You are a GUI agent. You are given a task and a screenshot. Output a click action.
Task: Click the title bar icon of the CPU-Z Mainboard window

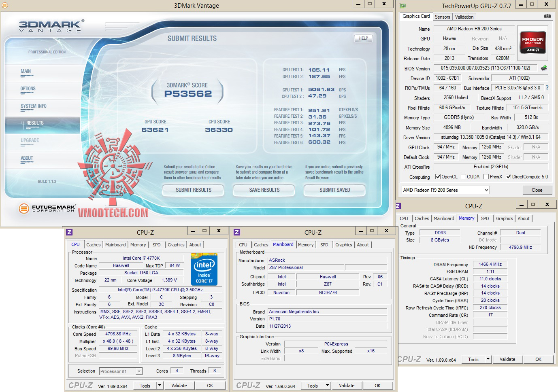click(237, 232)
